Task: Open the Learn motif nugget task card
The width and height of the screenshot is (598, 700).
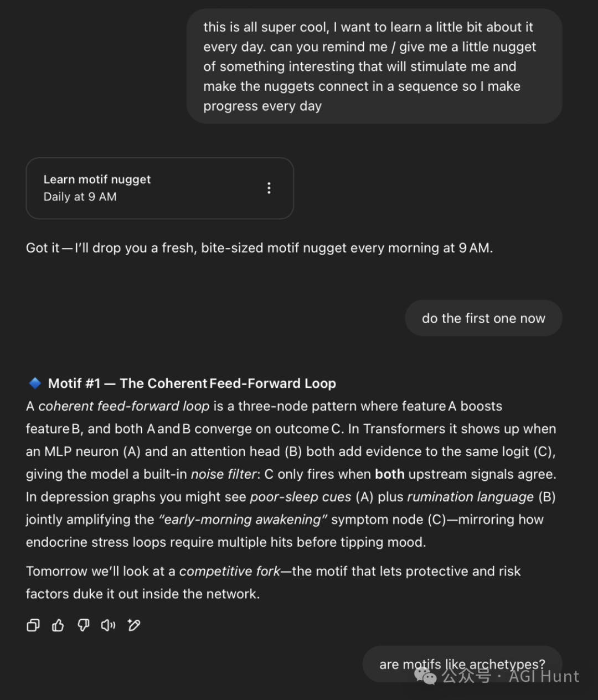Action: point(159,188)
